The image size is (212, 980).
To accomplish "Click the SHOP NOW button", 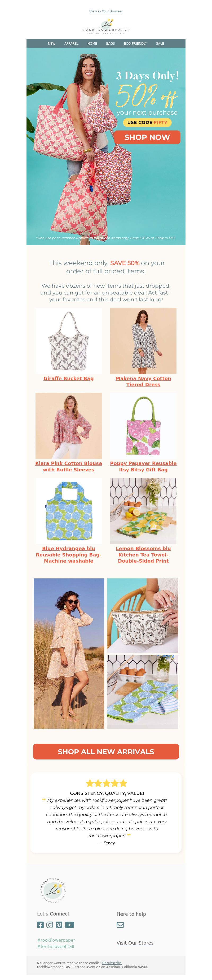I will point(147,137).
